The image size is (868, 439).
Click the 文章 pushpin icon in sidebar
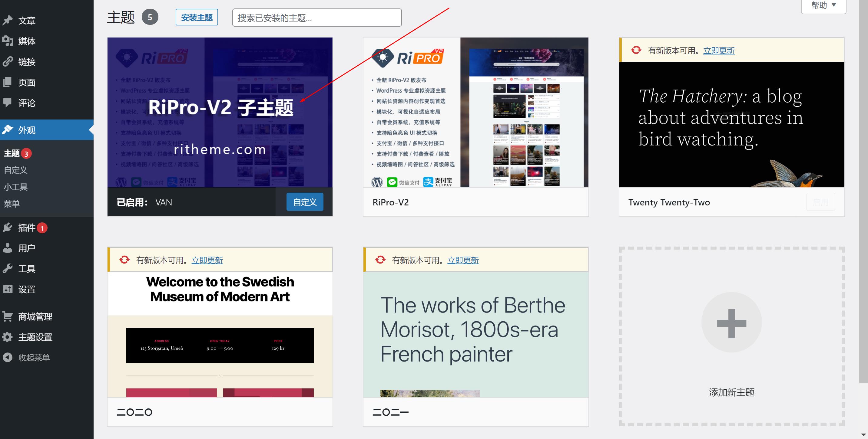[x=7, y=20]
